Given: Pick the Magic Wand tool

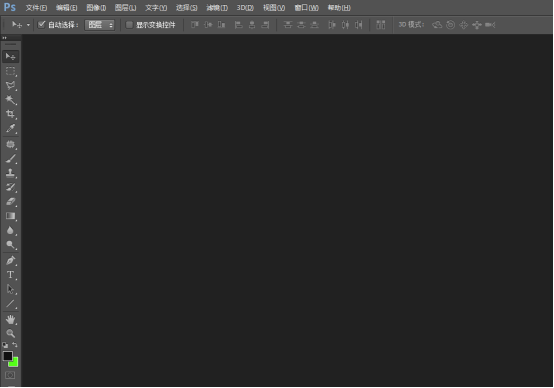Looking at the screenshot, I should pos(10,100).
